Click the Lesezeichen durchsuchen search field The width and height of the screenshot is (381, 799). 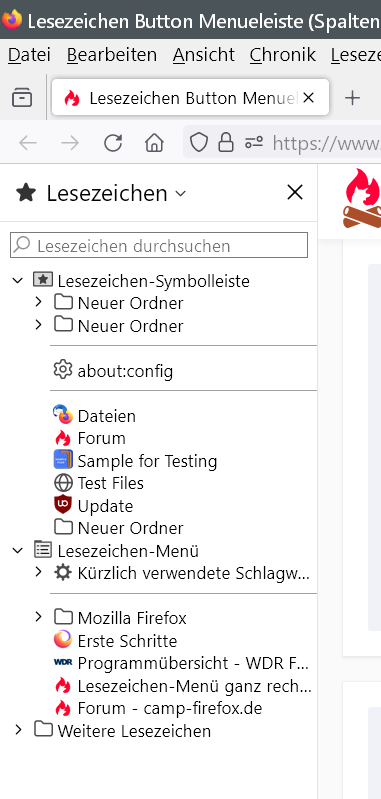(159, 246)
